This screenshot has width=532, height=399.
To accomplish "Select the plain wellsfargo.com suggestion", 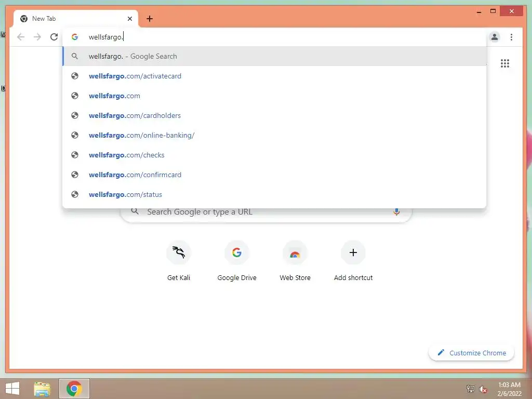I will (x=274, y=96).
